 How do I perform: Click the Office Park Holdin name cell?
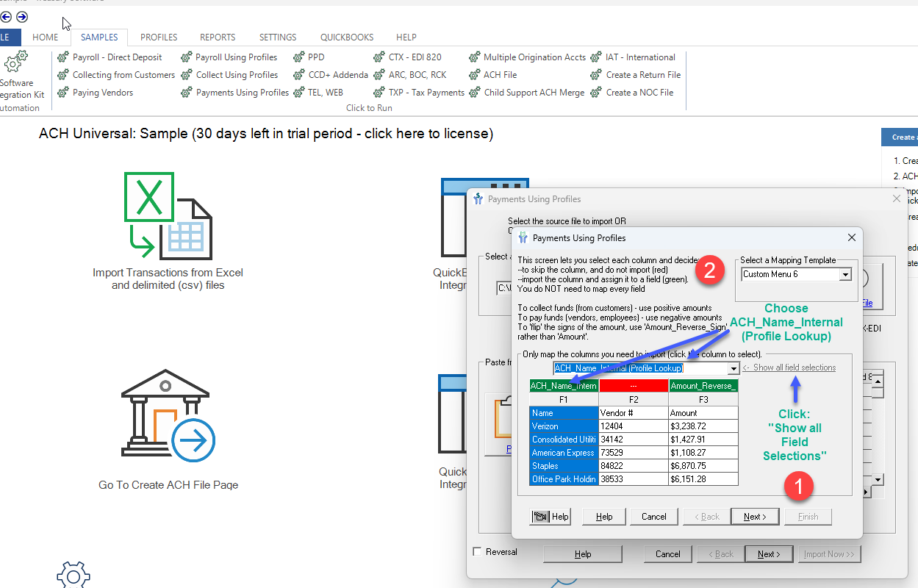pyautogui.click(x=564, y=479)
